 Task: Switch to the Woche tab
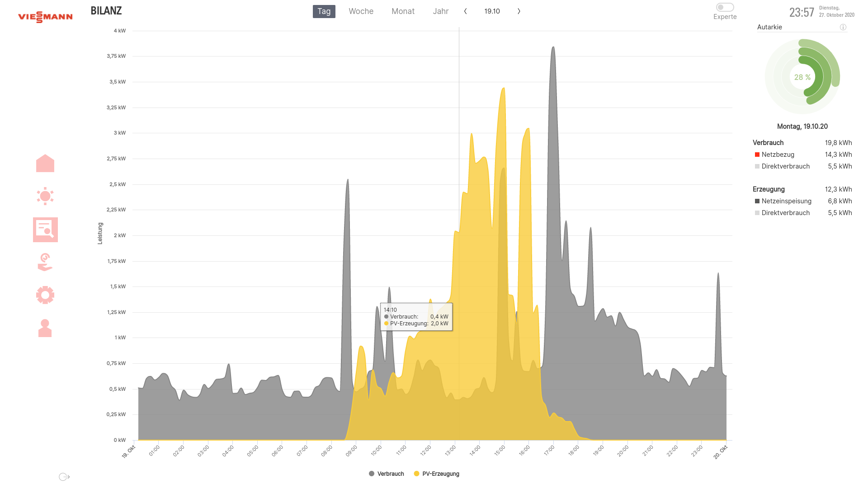coord(361,11)
